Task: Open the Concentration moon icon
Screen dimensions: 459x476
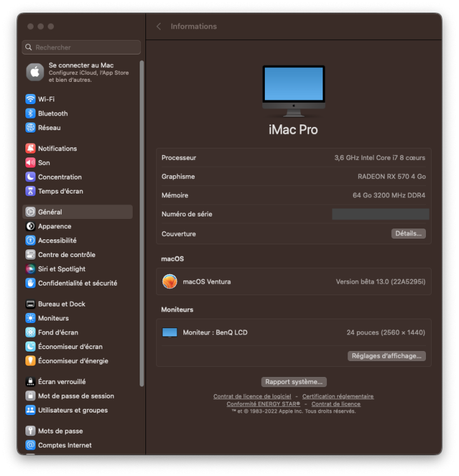Action: pos(30,176)
